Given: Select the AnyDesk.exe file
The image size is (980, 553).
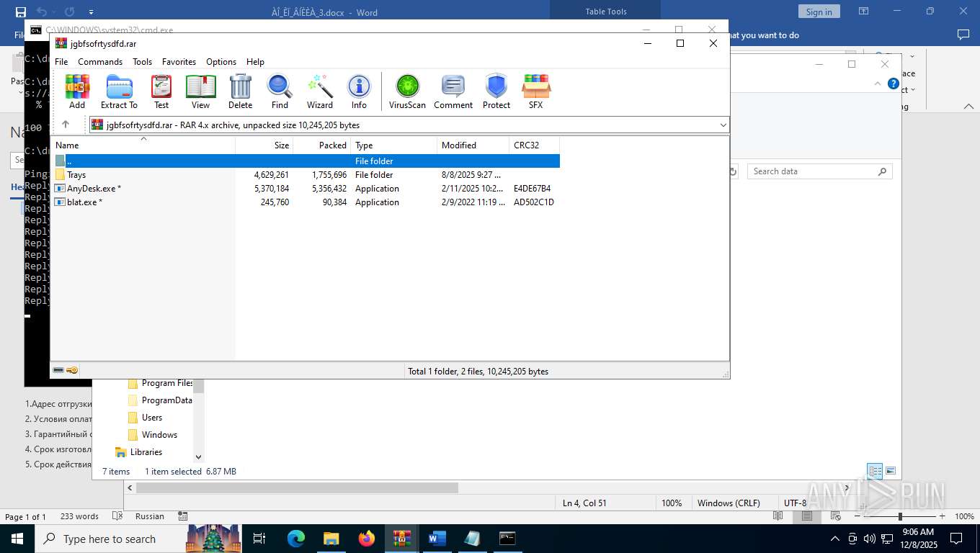Looking at the screenshot, I should click(x=306, y=189).
